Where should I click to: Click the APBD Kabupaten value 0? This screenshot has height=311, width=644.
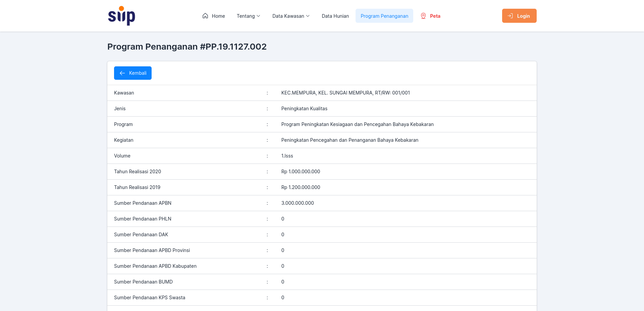[283, 266]
